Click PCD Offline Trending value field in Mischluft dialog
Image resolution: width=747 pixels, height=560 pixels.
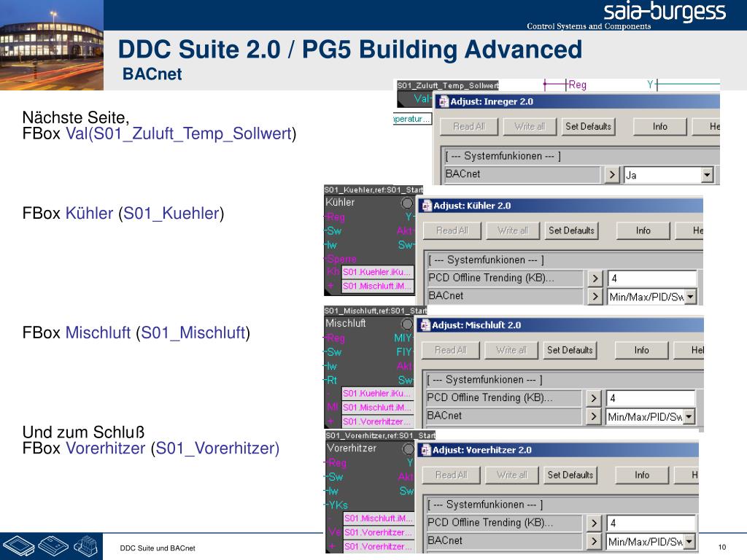click(x=651, y=399)
